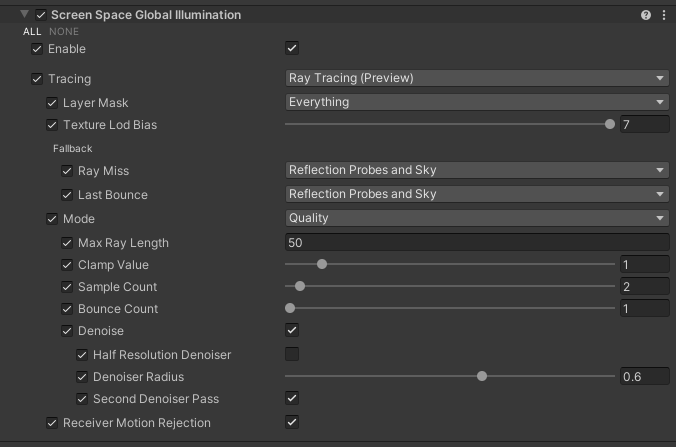Screen dimensions: 676x447
Task: Collapse the Screen Space Global Illumination section
Action: [x=24, y=15]
